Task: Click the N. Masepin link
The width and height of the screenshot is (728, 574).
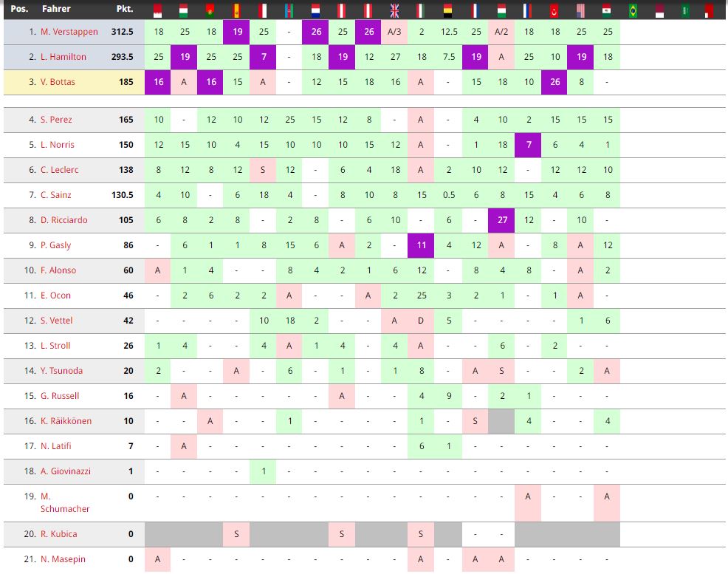Action: (x=63, y=559)
